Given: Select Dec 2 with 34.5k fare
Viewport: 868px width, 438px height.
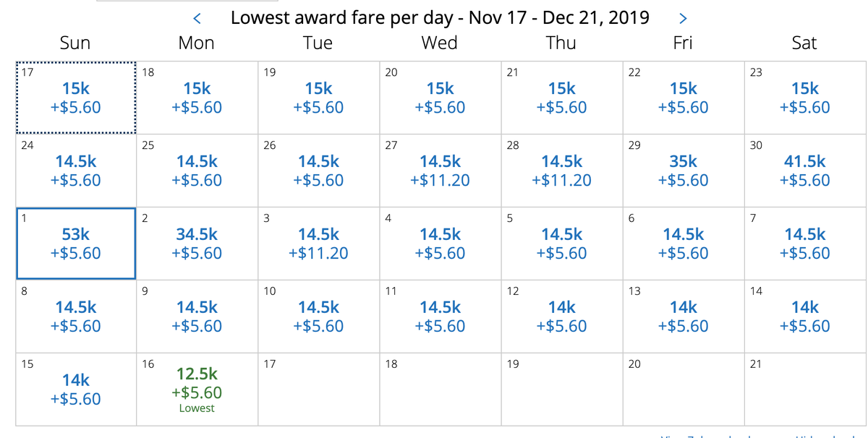Looking at the screenshot, I should 197,242.
